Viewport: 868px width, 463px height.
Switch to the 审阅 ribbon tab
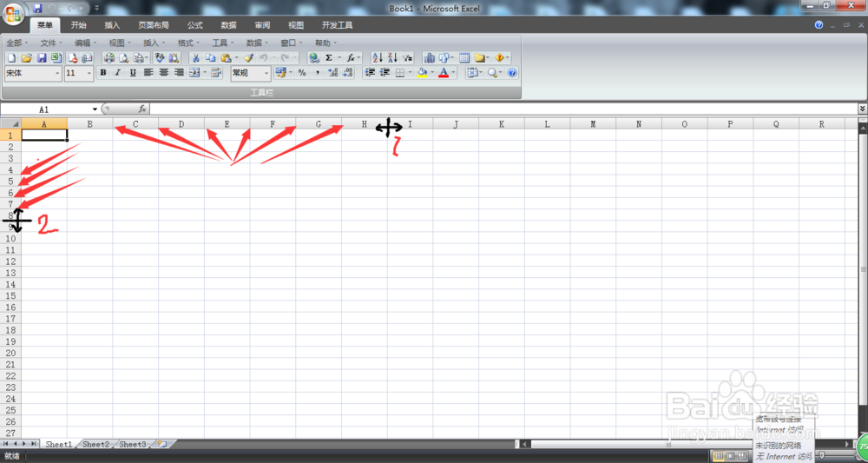point(262,25)
